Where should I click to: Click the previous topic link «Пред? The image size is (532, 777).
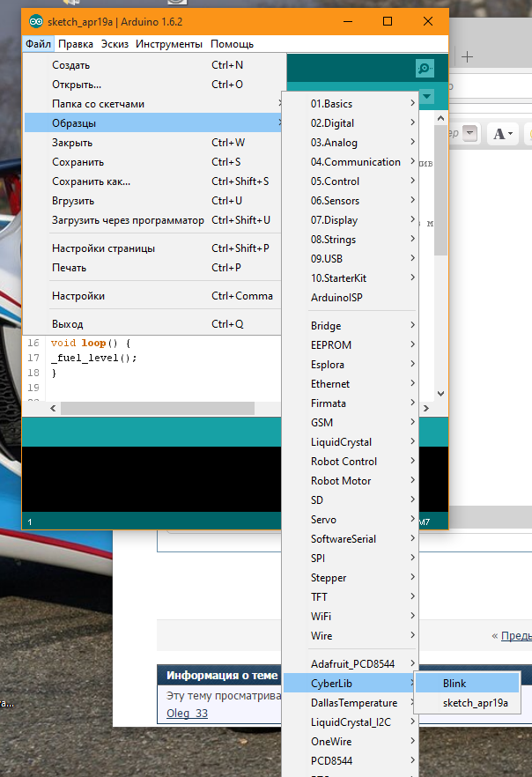[511, 635]
